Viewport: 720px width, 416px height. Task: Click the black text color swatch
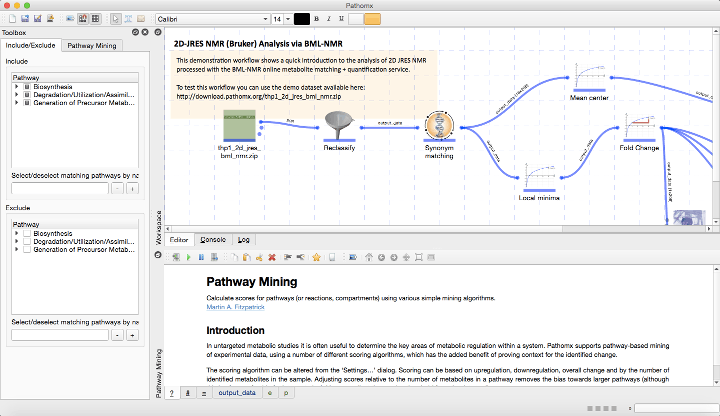(303, 19)
